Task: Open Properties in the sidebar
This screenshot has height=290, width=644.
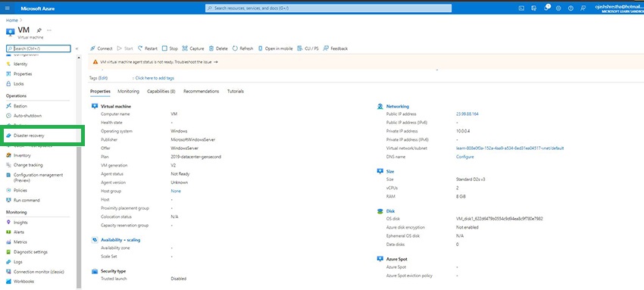Action: (23, 74)
